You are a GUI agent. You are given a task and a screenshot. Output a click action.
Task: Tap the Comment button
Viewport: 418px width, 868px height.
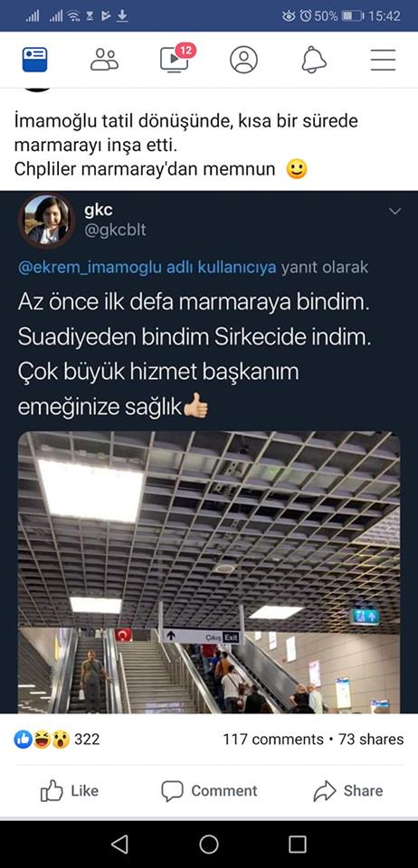209,791
